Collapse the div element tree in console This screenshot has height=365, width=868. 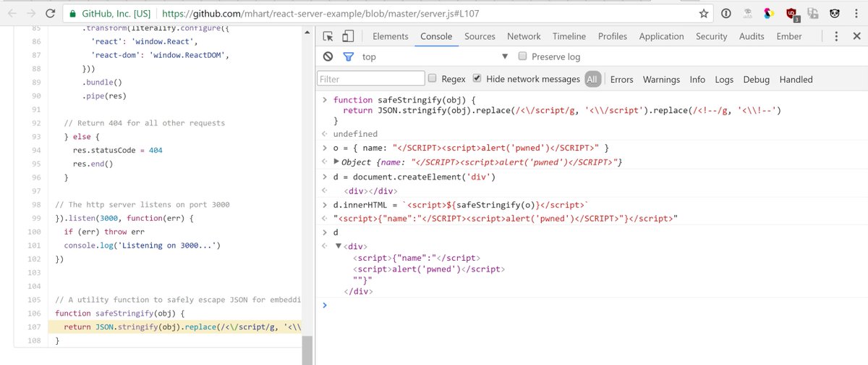338,246
